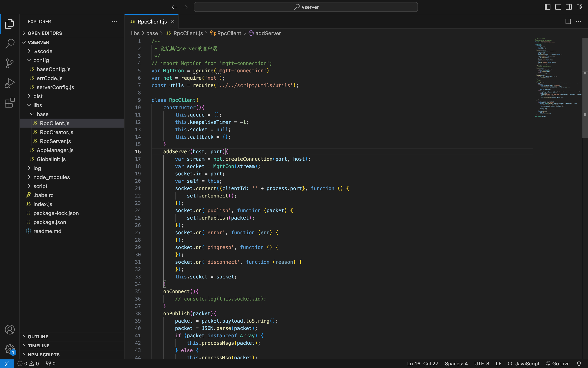
Task: Open GlobalInit.js file
Action: click(72, 159)
